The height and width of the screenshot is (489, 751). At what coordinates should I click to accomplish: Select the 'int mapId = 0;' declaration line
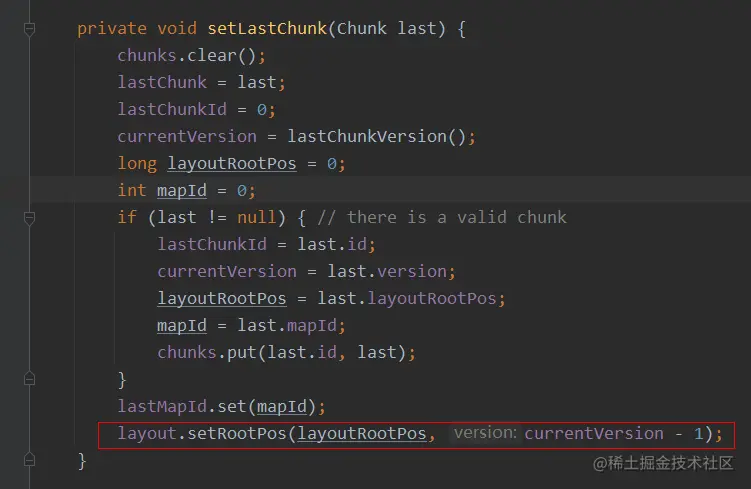click(x=187, y=191)
